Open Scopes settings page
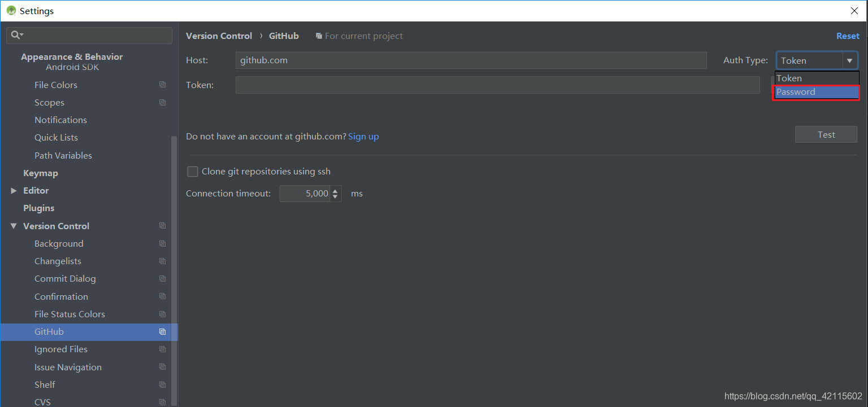The height and width of the screenshot is (407, 868). point(49,103)
